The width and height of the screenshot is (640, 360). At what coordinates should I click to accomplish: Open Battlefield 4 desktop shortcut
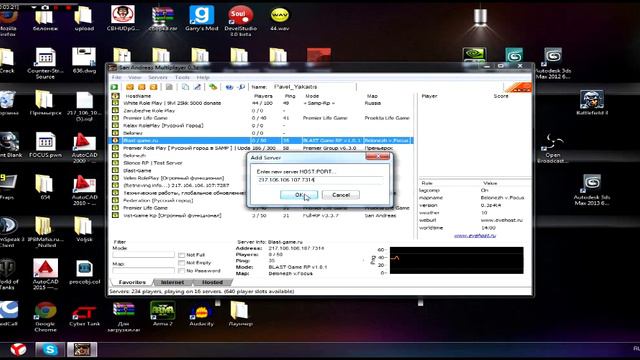592,103
